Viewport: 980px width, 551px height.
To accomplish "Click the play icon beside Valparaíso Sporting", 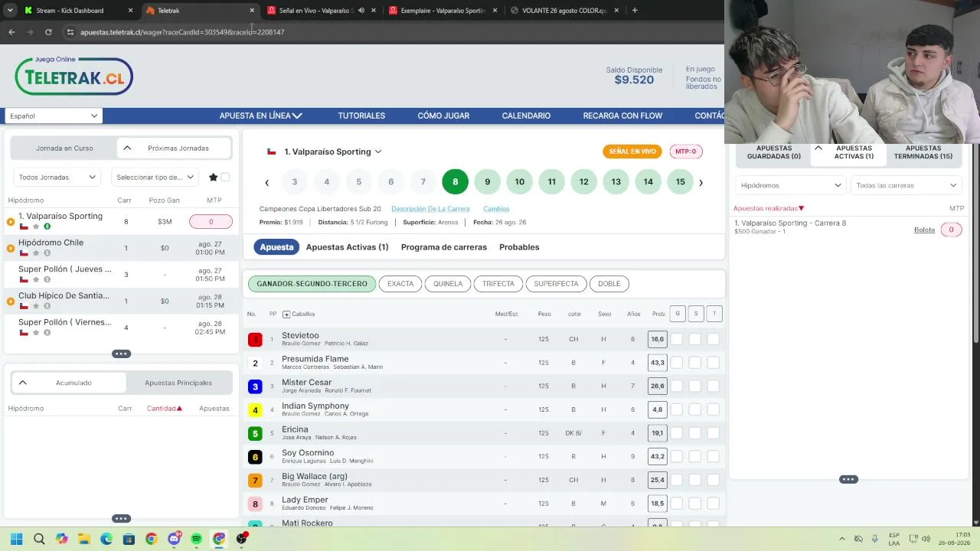I will (11, 222).
